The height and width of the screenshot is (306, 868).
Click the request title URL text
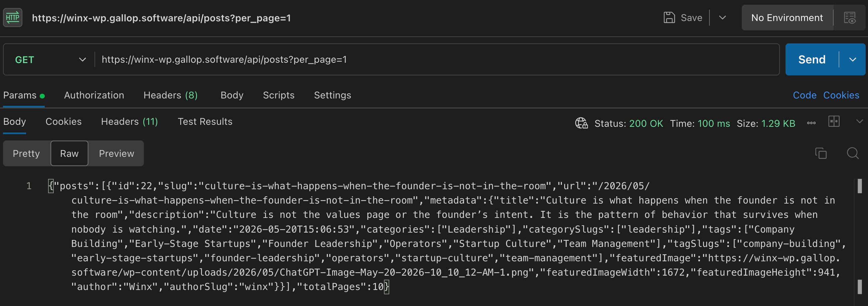point(161,18)
